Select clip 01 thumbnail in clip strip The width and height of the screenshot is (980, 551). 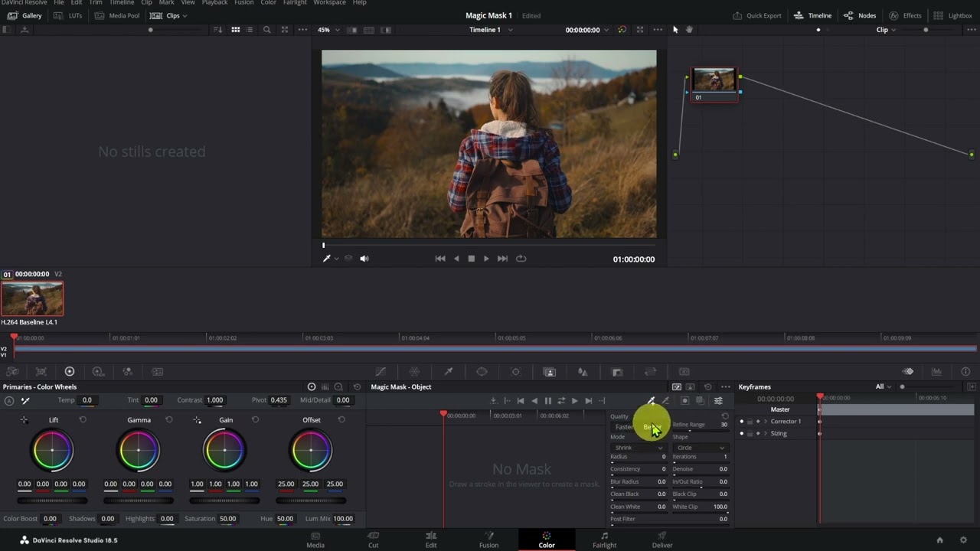32,298
